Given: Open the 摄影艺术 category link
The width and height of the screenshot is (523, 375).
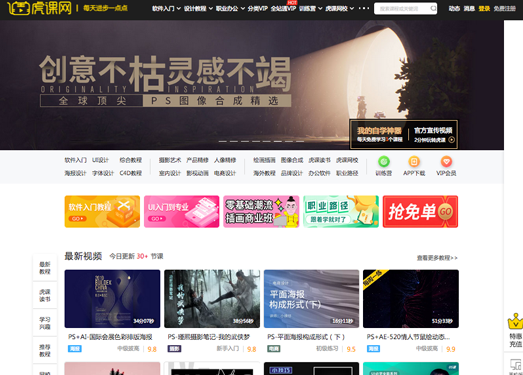Looking at the screenshot, I should pos(170,160).
